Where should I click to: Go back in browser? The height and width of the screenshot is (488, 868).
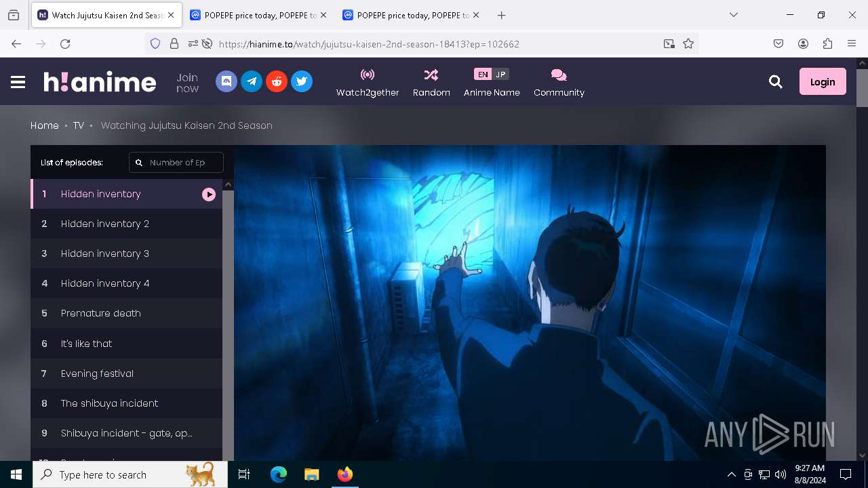16,43
